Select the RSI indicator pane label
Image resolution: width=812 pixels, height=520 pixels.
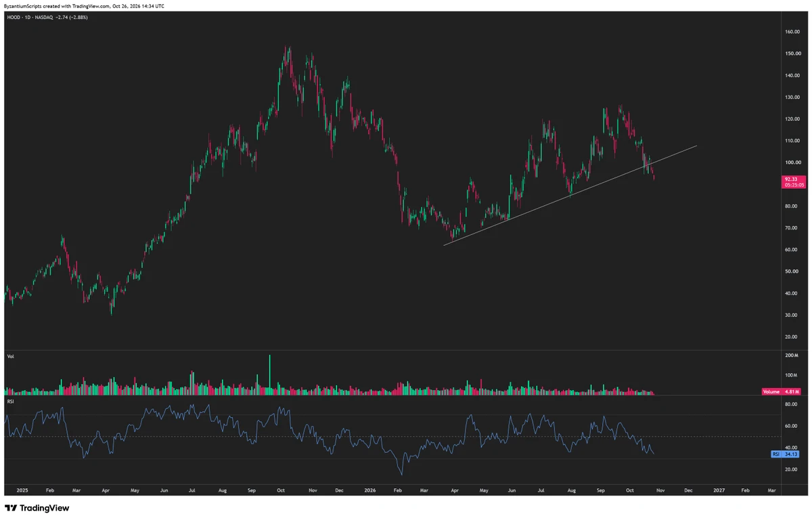pyautogui.click(x=9, y=401)
